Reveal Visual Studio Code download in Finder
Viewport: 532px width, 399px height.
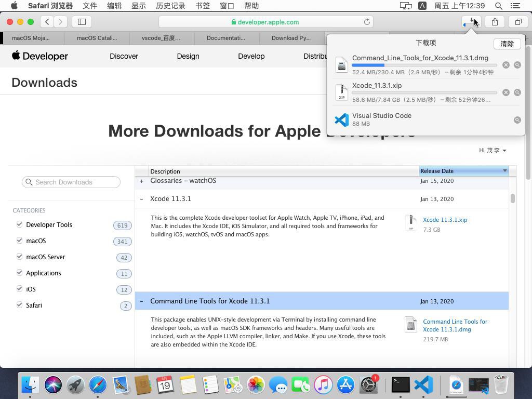517,120
